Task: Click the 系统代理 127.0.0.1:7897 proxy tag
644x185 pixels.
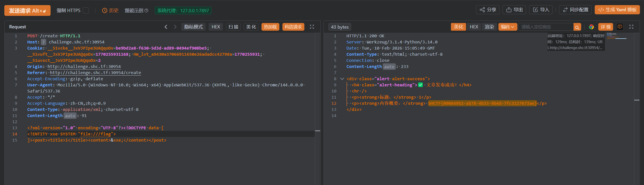Action: [183, 10]
